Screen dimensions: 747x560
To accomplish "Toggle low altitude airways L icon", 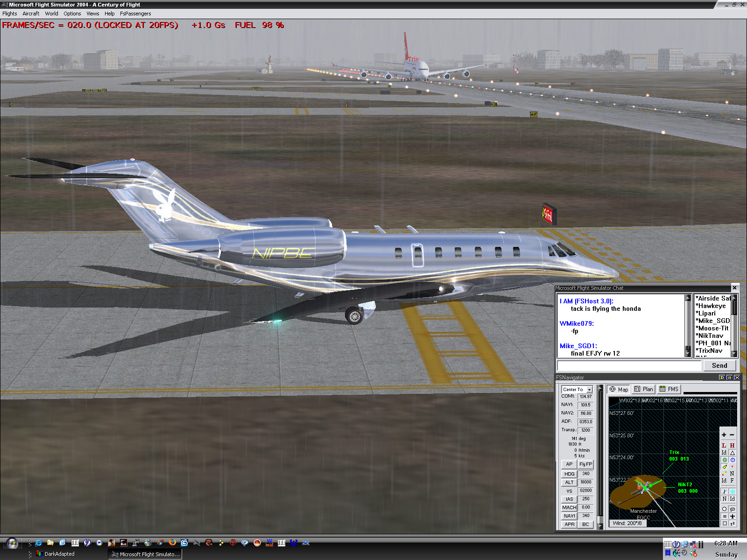I will 724,446.
